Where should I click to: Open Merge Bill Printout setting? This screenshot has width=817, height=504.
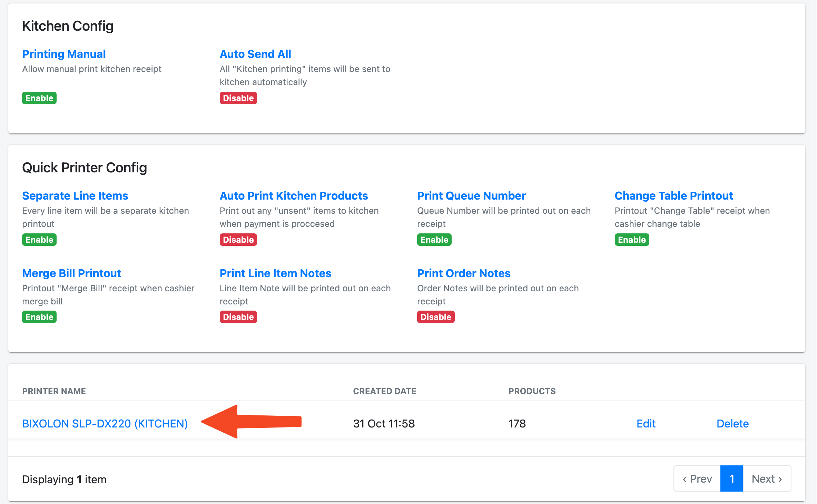(71, 273)
